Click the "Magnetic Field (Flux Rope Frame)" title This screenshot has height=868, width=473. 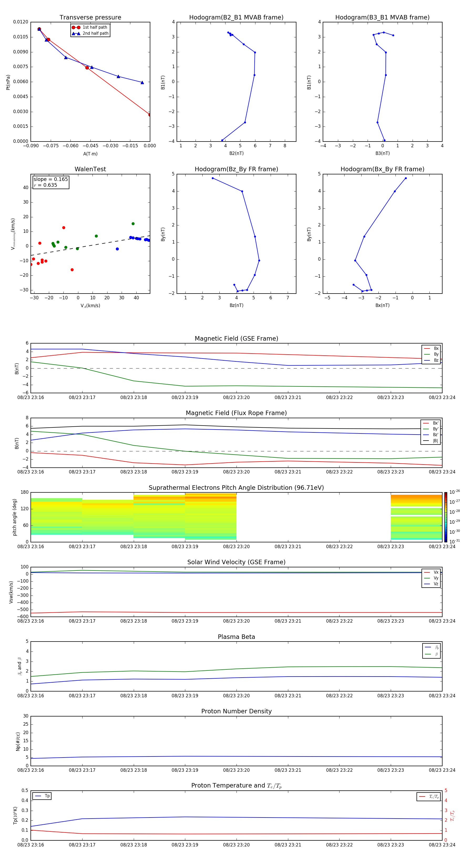pos(236,413)
